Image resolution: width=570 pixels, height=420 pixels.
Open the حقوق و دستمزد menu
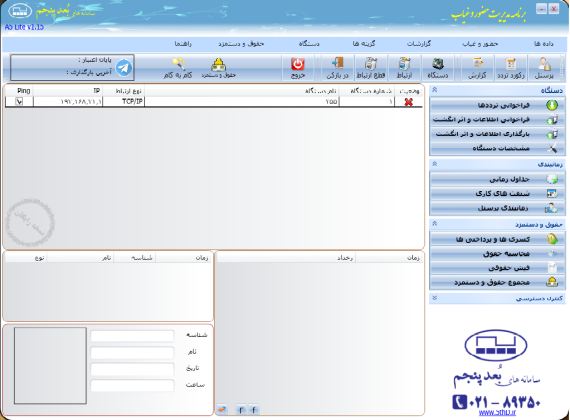point(241,44)
